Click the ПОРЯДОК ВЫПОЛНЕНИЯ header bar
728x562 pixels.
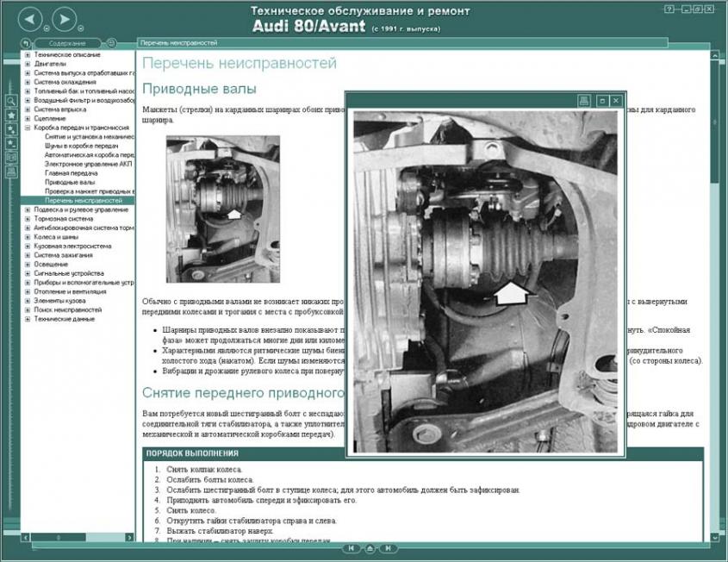422,453
